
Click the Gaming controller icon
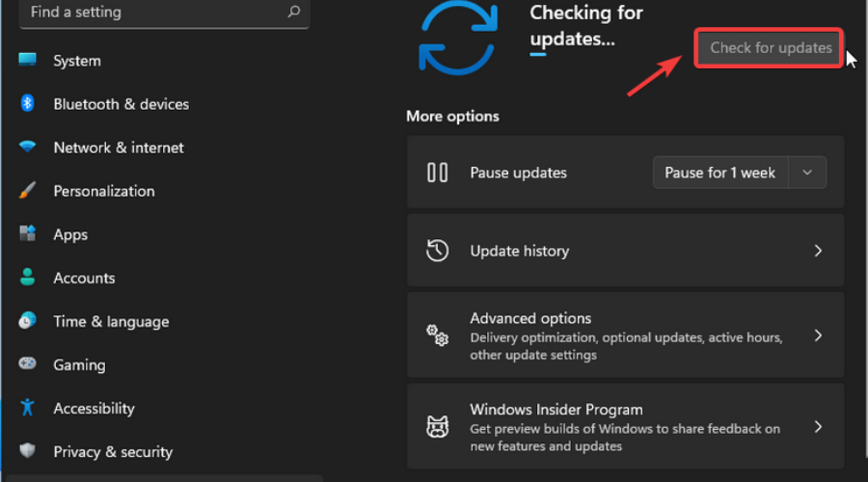pos(27,364)
